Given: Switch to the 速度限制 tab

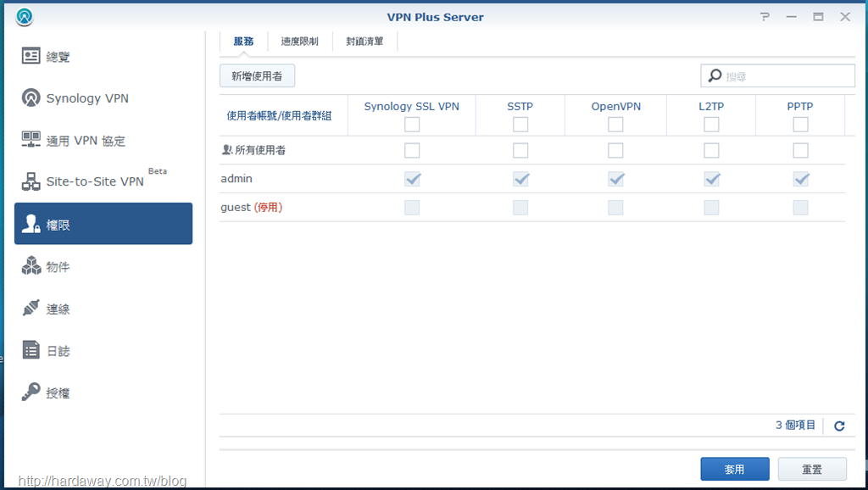Looking at the screenshot, I should [x=299, y=42].
